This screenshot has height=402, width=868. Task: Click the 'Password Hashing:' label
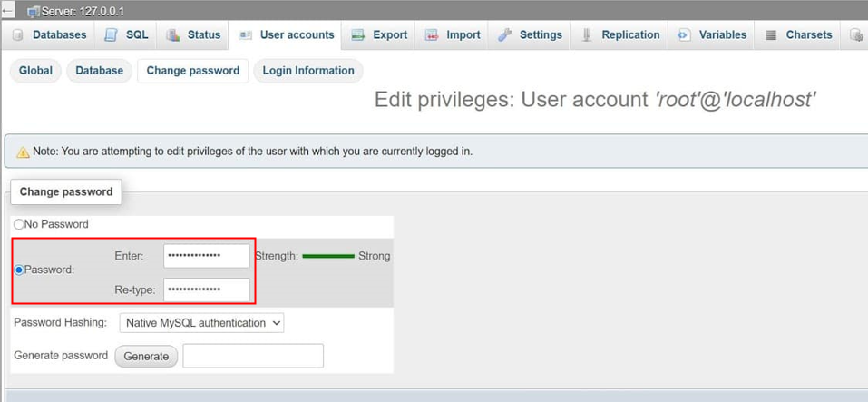click(61, 322)
